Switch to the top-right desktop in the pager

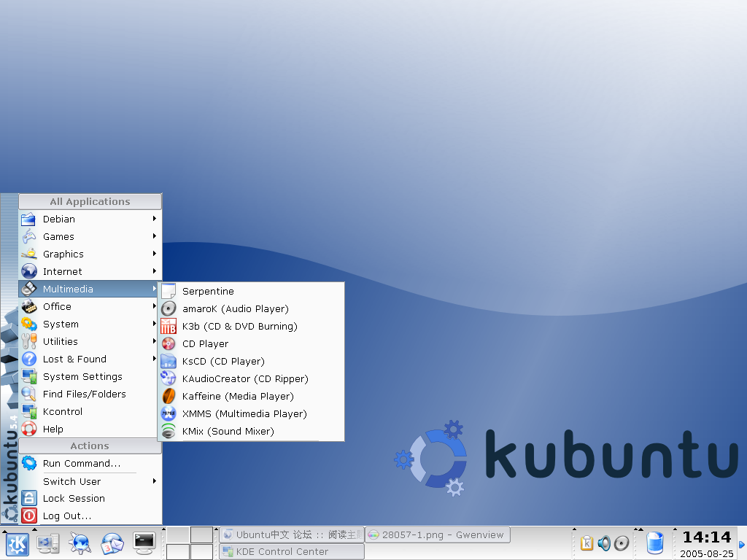[201, 534]
